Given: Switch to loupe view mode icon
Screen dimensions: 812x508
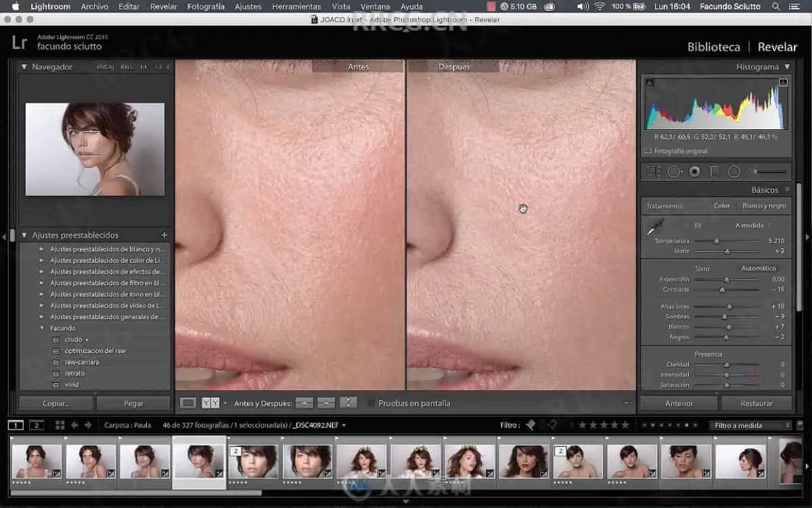Looking at the screenshot, I should coord(189,403).
